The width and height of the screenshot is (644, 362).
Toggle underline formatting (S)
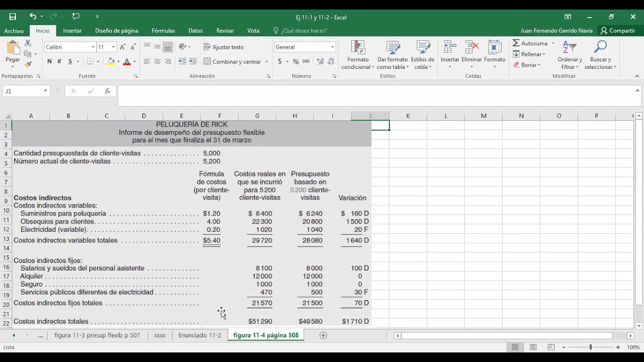[70, 61]
